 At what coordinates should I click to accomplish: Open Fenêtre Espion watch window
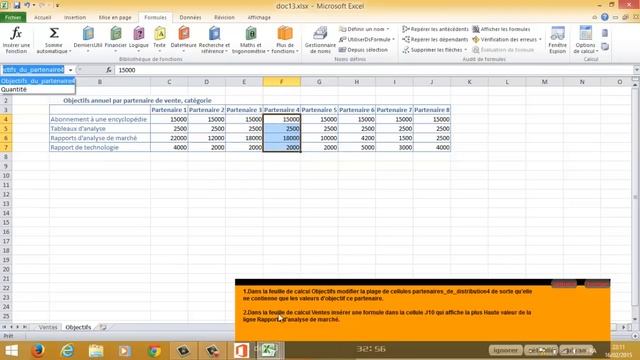click(x=558, y=39)
